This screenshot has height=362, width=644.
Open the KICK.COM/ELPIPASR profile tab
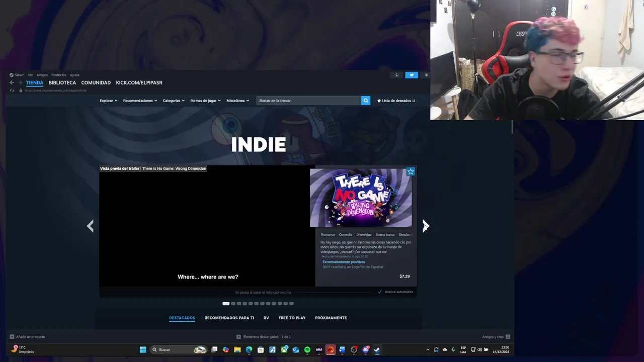pos(139,82)
